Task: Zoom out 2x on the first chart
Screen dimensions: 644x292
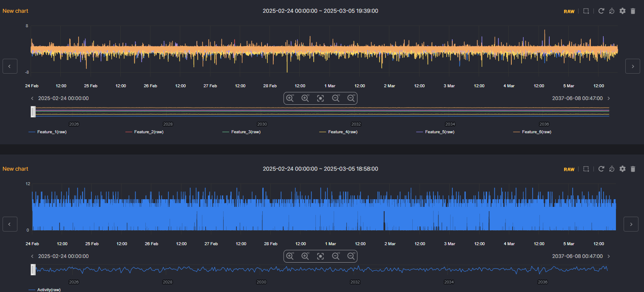Action: pos(335,98)
